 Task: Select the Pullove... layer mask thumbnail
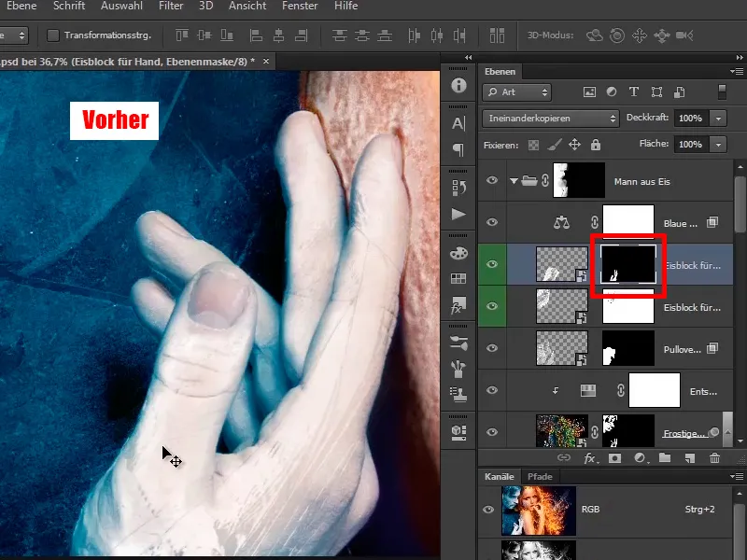point(627,348)
